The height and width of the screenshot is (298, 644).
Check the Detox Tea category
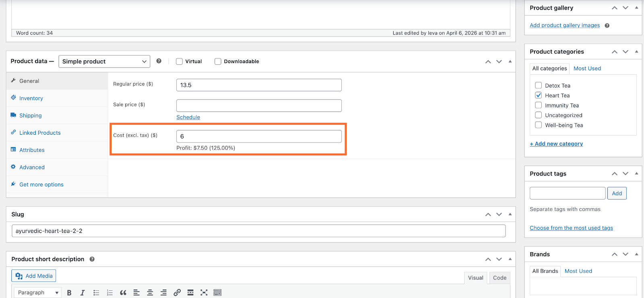pos(538,85)
